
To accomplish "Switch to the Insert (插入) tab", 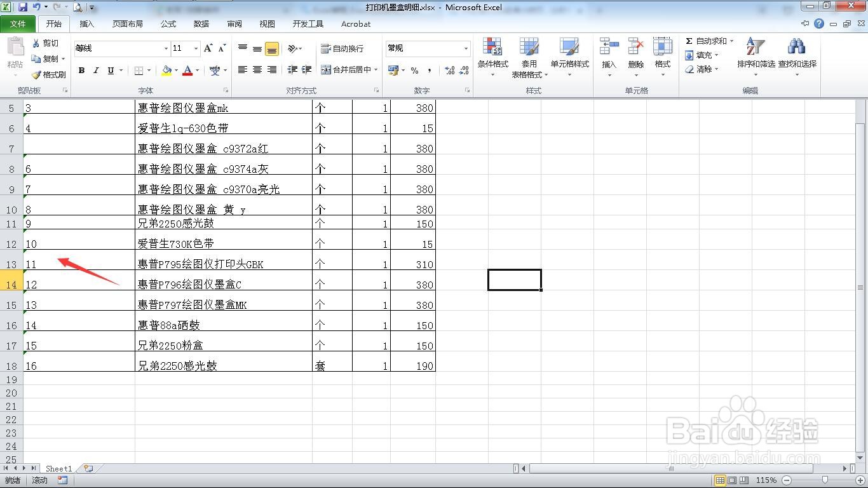I will (87, 24).
